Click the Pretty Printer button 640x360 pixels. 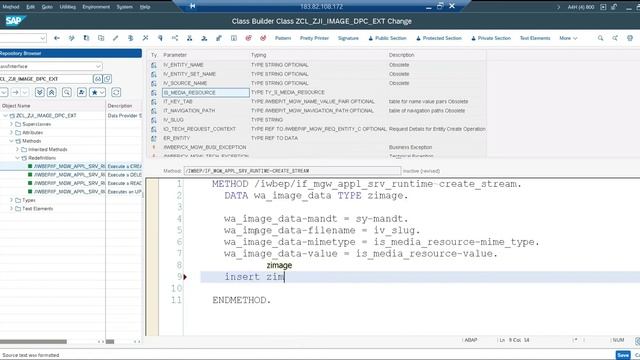tap(314, 38)
